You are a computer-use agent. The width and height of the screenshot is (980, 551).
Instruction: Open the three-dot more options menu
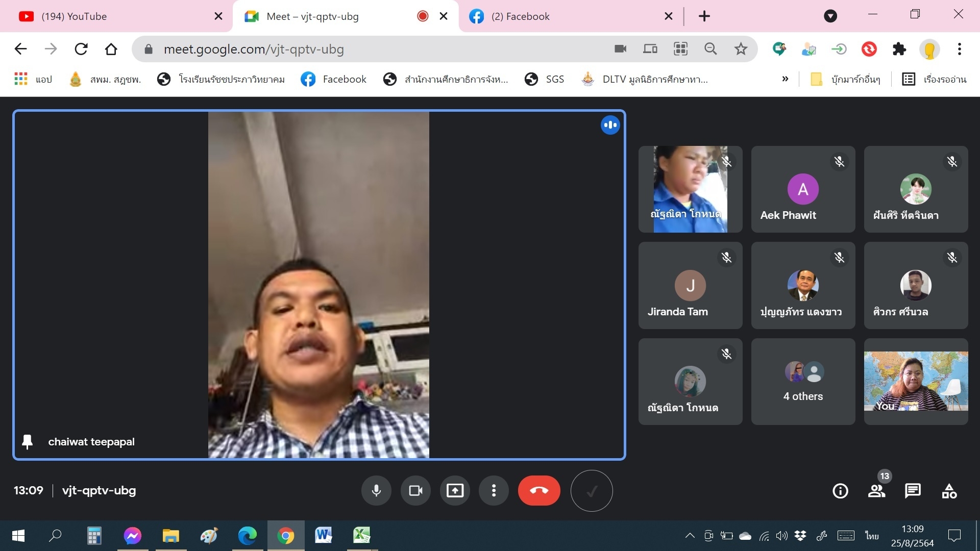494,491
